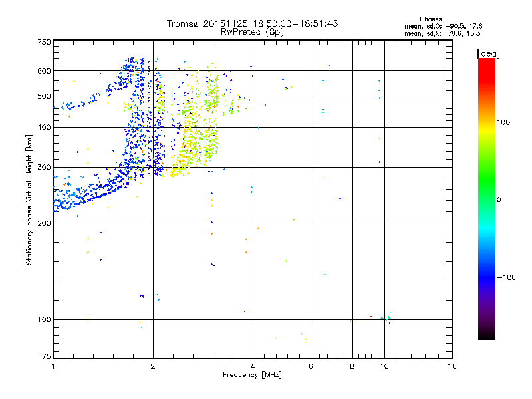Click the '300' y-axis tick label

pyautogui.click(x=45, y=168)
